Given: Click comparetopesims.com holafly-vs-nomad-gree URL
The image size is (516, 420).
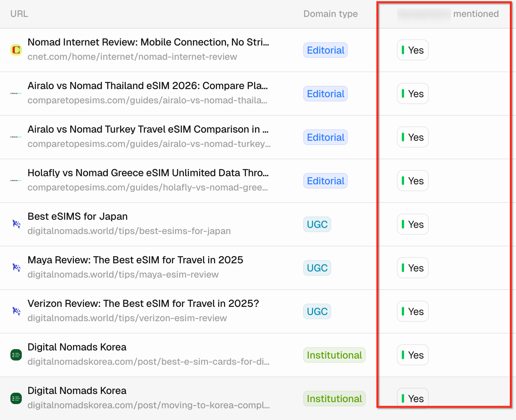Looking at the screenshot, I should tap(148, 188).
